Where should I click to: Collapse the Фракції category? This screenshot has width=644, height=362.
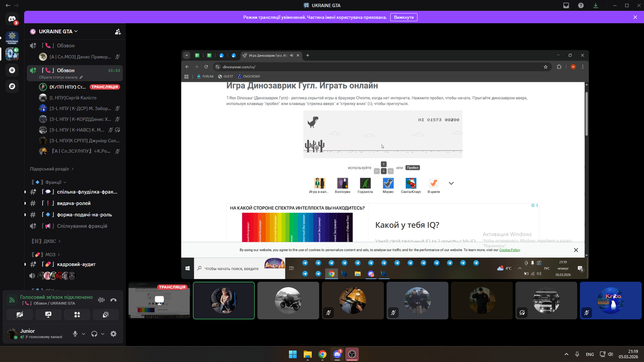point(49,182)
